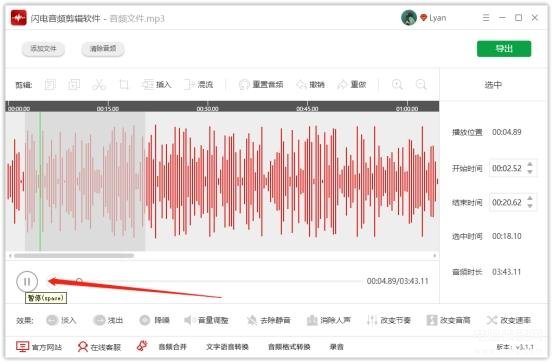Image resolution: width=553 pixels, height=364 pixels.
Task: Click the 播放位置 value 00:04.89
Action: 507,132
